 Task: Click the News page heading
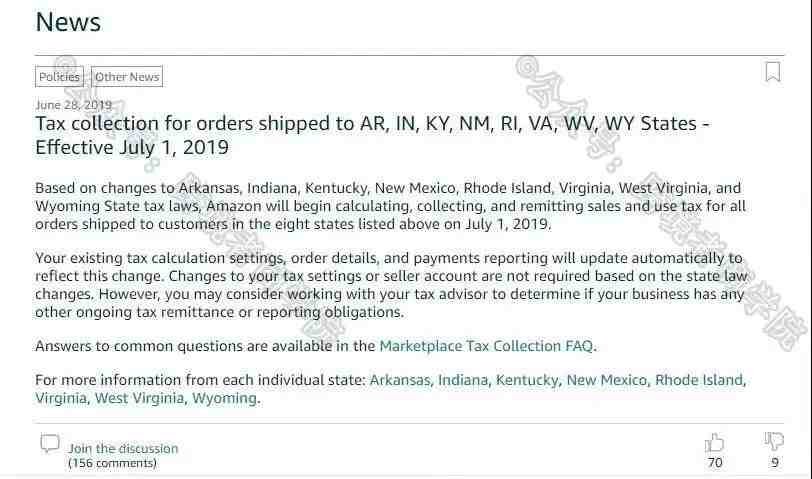68,22
